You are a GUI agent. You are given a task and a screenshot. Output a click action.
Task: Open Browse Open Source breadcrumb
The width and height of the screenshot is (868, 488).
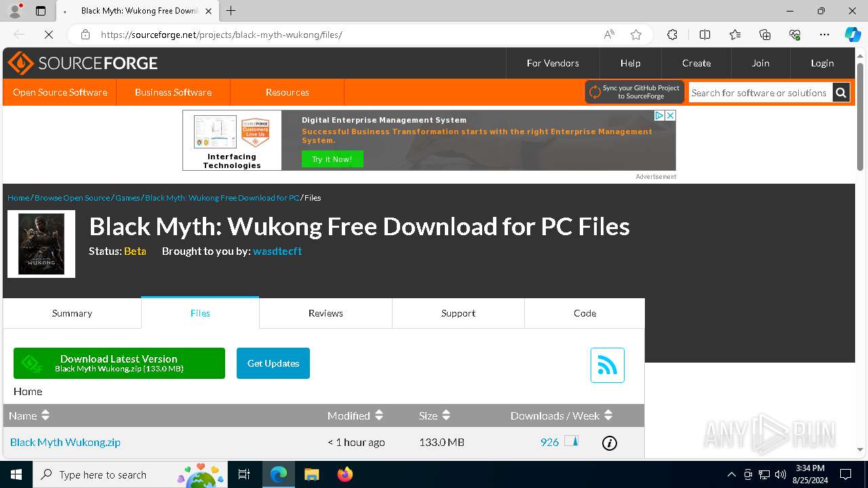pos(72,198)
